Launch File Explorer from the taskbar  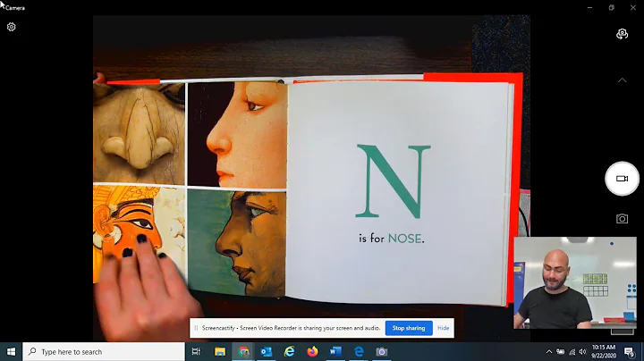(x=220, y=351)
